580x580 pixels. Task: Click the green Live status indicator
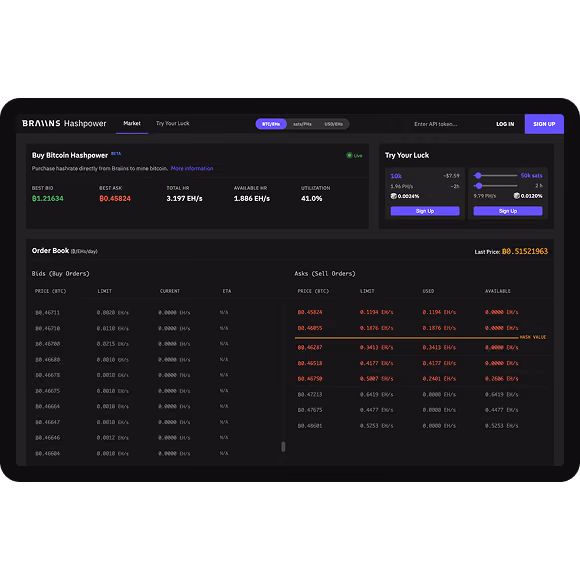[x=354, y=155]
